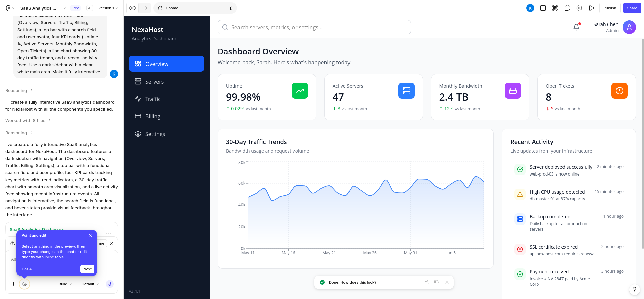The width and height of the screenshot is (644, 299).
Task: Click the play present icon
Action: click(591, 8)
